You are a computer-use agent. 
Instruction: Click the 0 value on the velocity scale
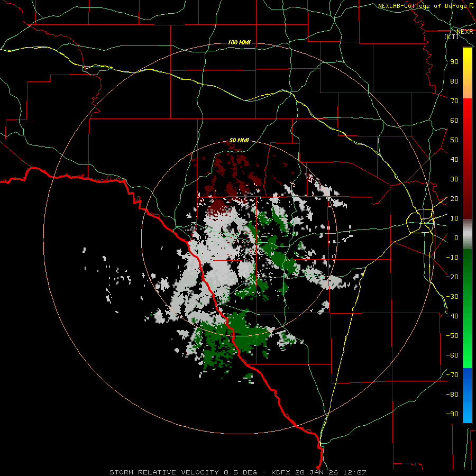[456, 238]
